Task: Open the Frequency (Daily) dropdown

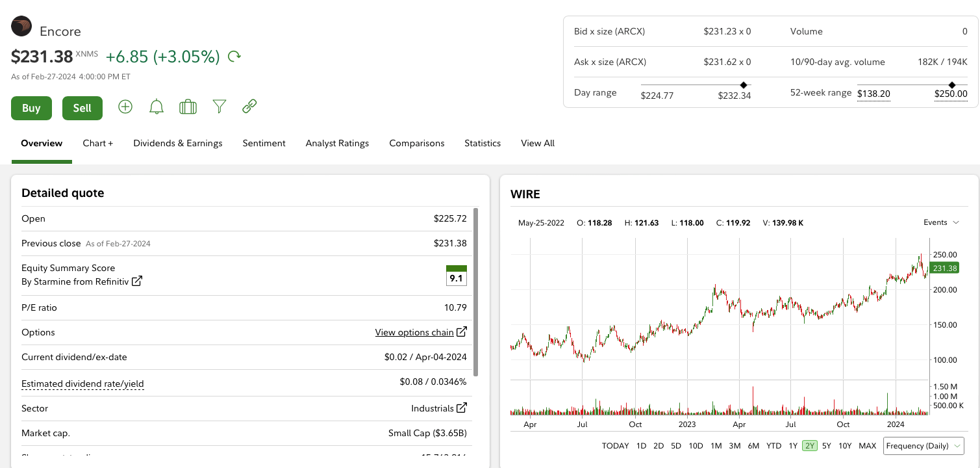Action: pyautogui.click(x=923, y=446)
